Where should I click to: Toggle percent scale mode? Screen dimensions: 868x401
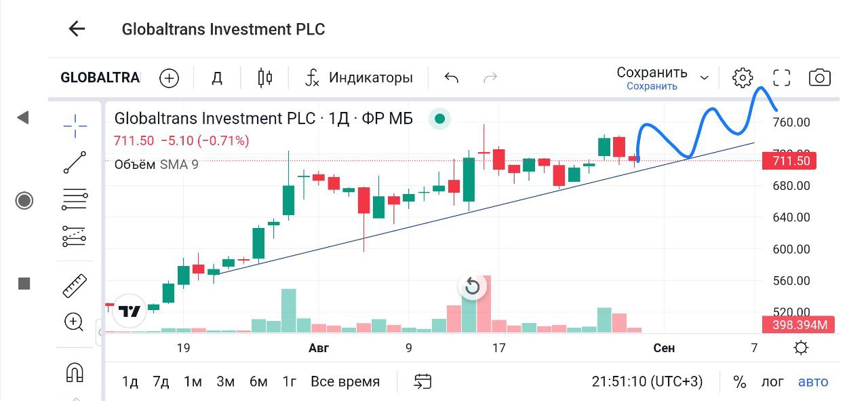click(739, 382)
